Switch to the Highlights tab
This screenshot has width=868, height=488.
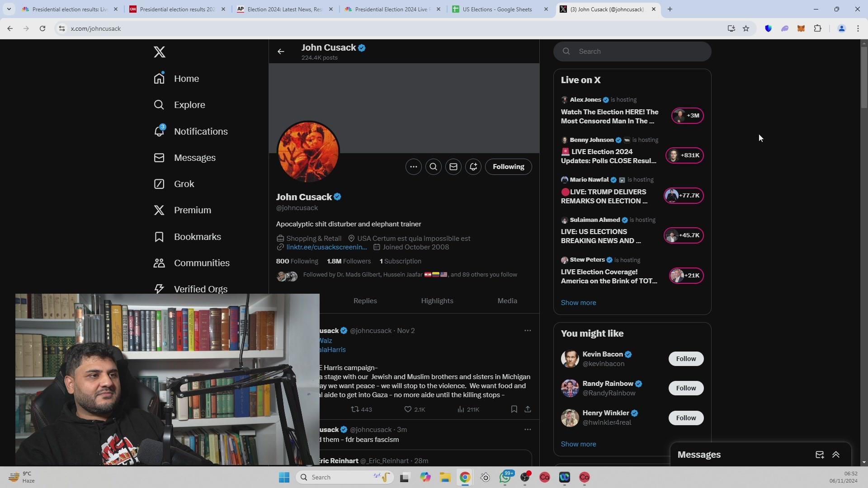coord(437,301)
